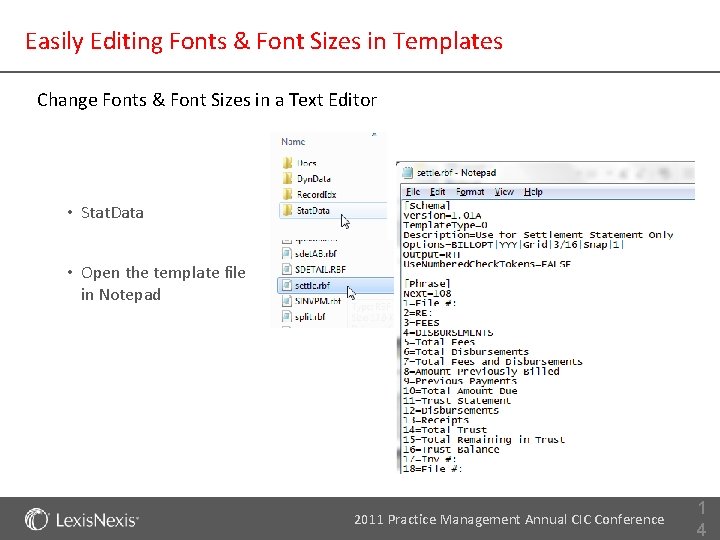Open the DynData folder icon
Screen dimensions: 720x540
pyautogui.click(x=287, y=179)
